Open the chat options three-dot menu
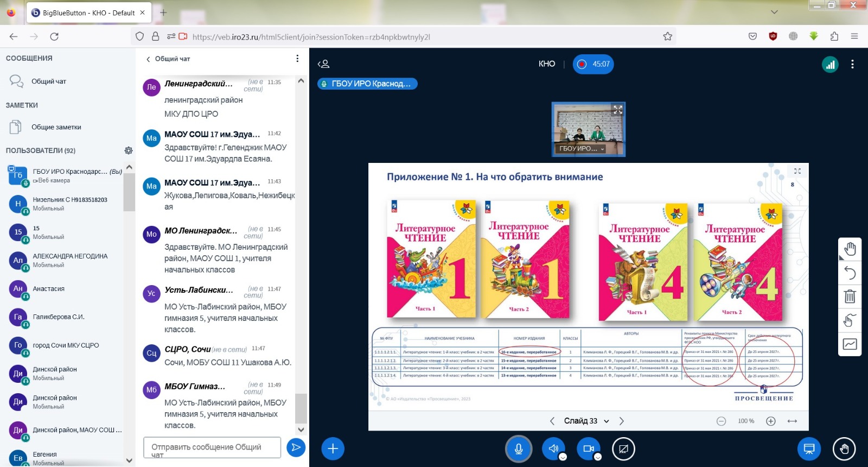Screen dimensions: 868x467 (297, 59)
